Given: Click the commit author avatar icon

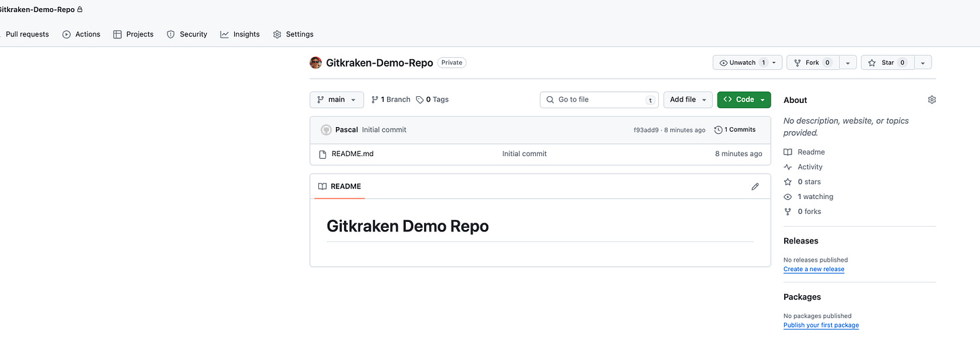Looking at the screenshot, I should (x=326, y=130).
